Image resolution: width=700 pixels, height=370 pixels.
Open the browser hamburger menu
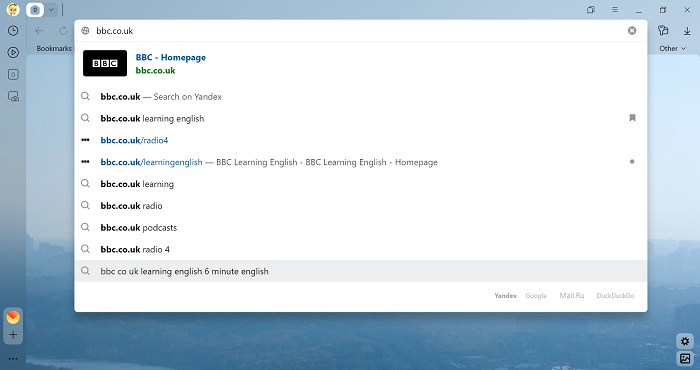tap(615, 9)
